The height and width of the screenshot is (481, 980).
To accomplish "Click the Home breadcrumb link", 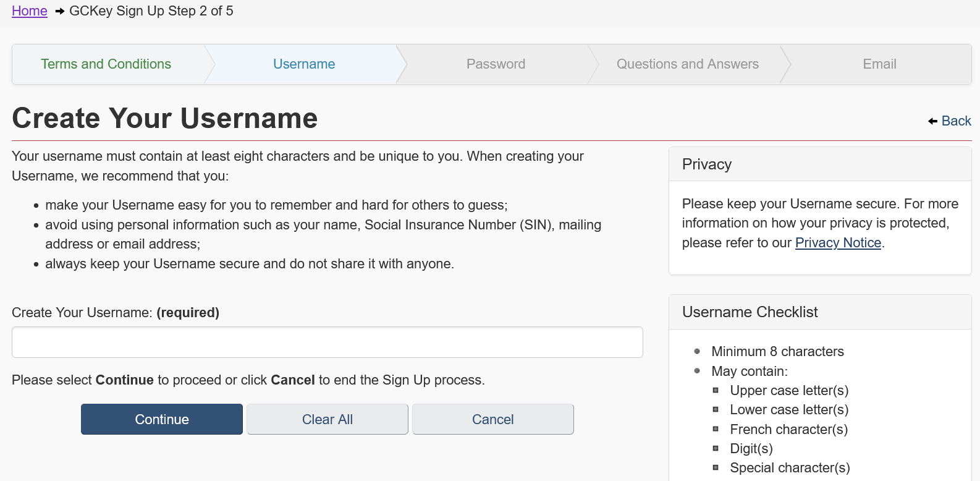I will 30,11.
